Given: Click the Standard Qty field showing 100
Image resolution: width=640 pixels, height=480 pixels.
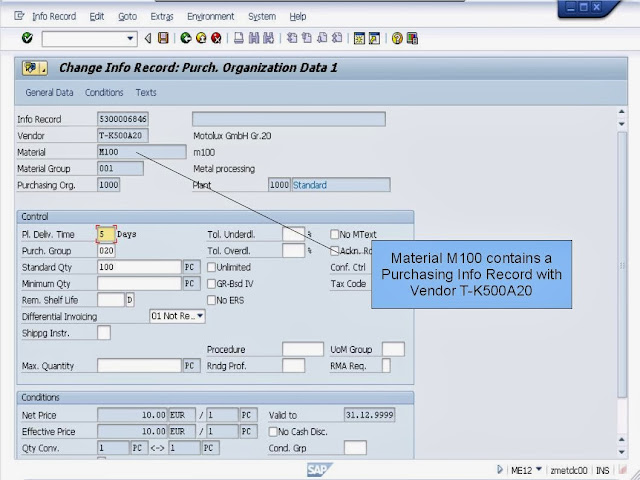Looking at the screenshot, I should [x=139, y=267].
